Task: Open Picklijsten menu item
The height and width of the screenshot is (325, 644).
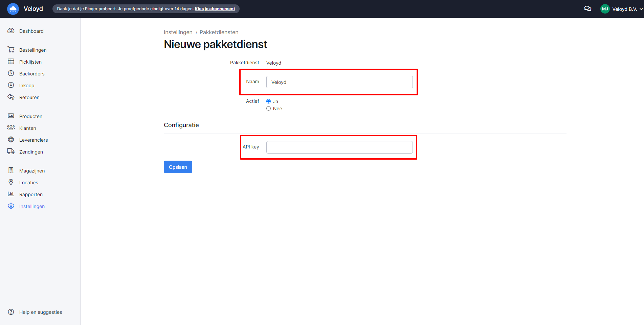Action: [x=30, y=62]
